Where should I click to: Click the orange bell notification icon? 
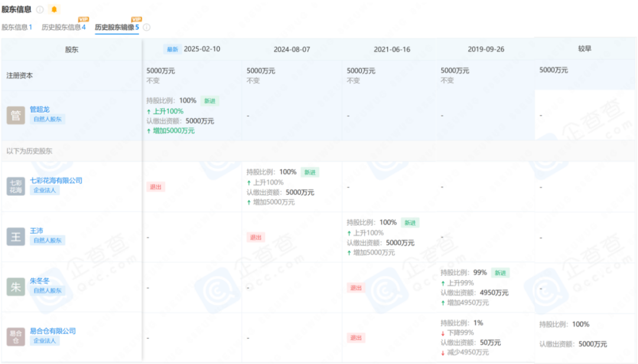point(54,9)
